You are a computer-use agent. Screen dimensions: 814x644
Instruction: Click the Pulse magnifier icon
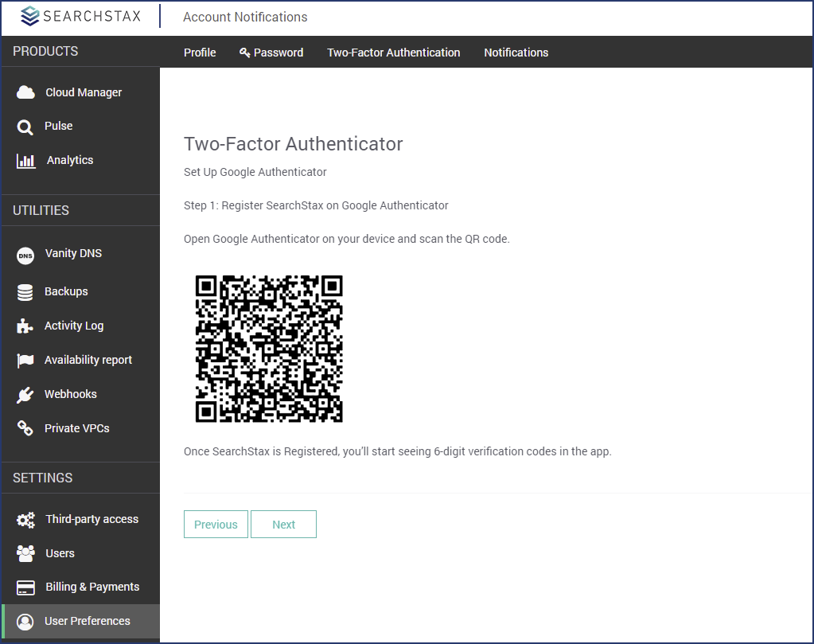tap(25, 127)
